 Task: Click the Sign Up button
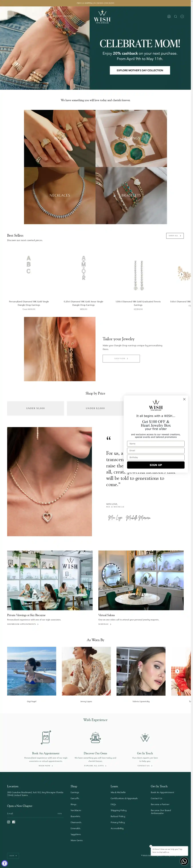(156, 465)
